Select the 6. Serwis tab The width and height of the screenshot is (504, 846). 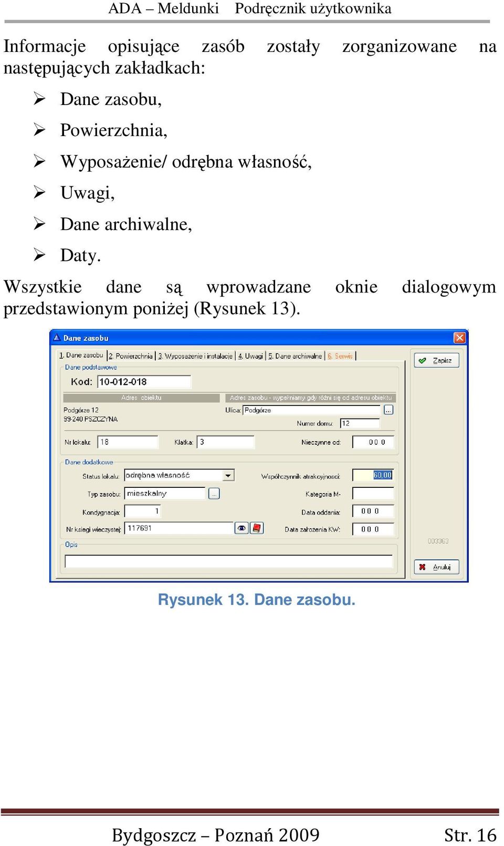(x=340, y=356)
